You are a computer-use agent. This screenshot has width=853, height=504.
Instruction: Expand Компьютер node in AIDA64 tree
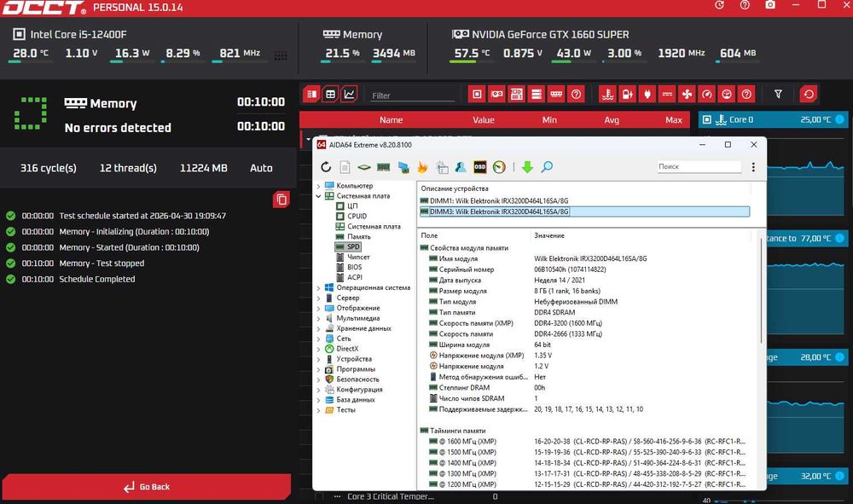click(x=318, y=186)
